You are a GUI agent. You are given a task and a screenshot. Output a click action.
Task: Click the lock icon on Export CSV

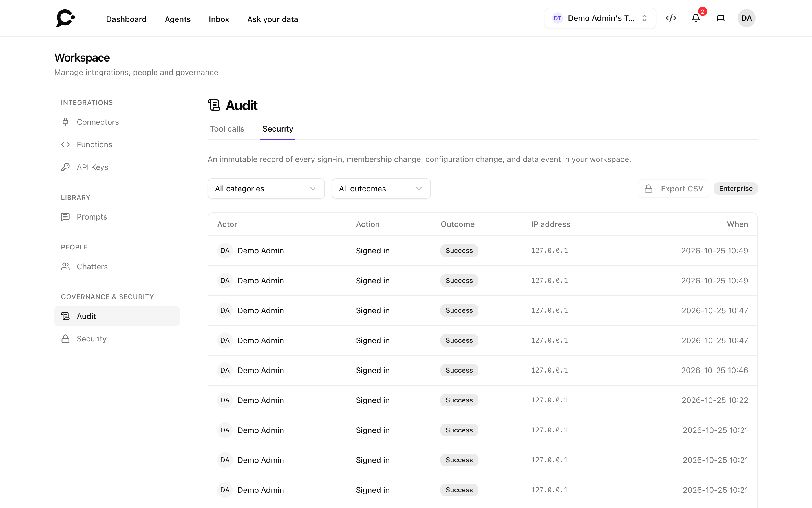tap(648, 189)
